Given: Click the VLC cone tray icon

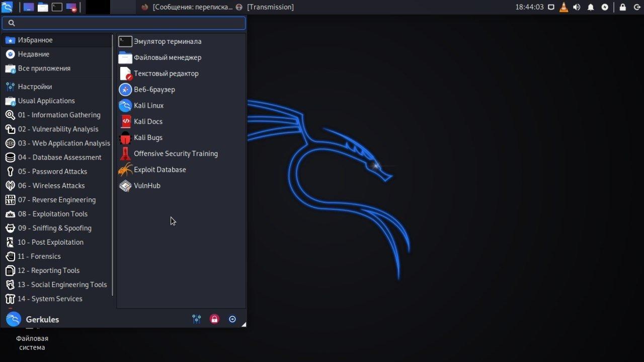Looking at the screenshot, I should [x=563, y=7].
